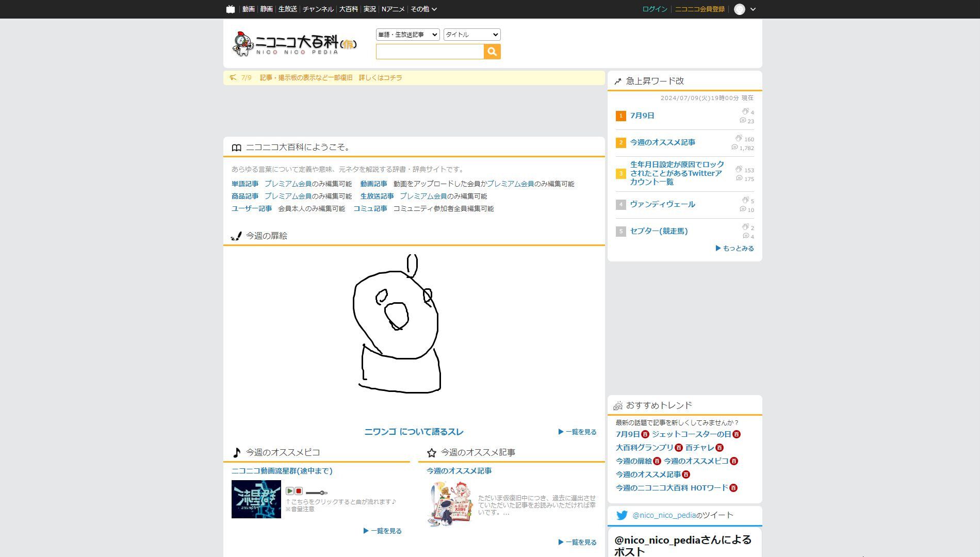The image size is (980, 557).
Task: Open チャンネル from the top navigation
Action: pos(318,9)
